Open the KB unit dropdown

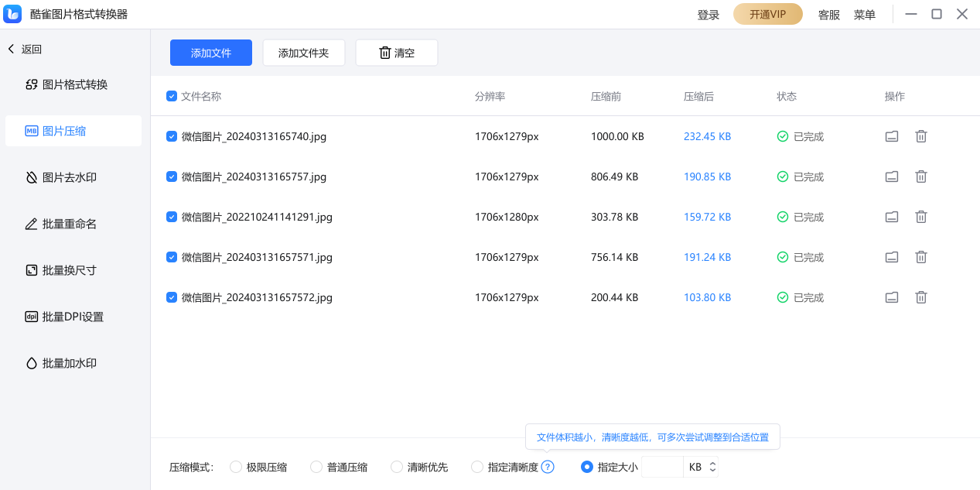coord(712,467)
